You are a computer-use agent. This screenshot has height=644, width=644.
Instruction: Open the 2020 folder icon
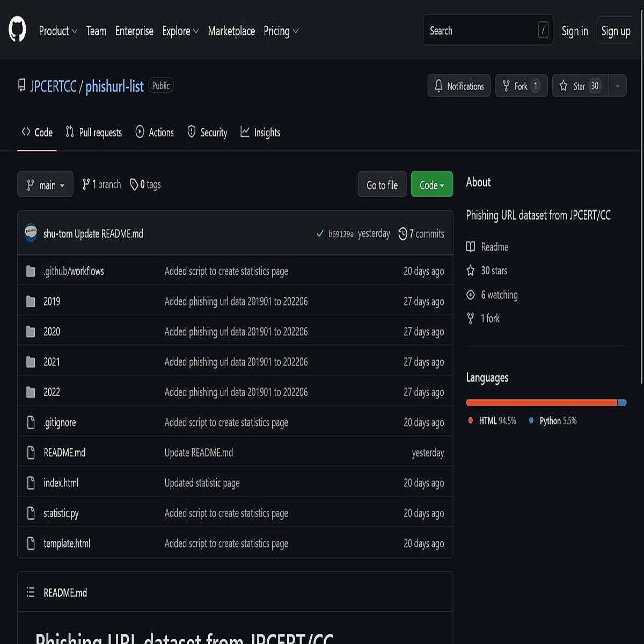(x=31, y=332)
